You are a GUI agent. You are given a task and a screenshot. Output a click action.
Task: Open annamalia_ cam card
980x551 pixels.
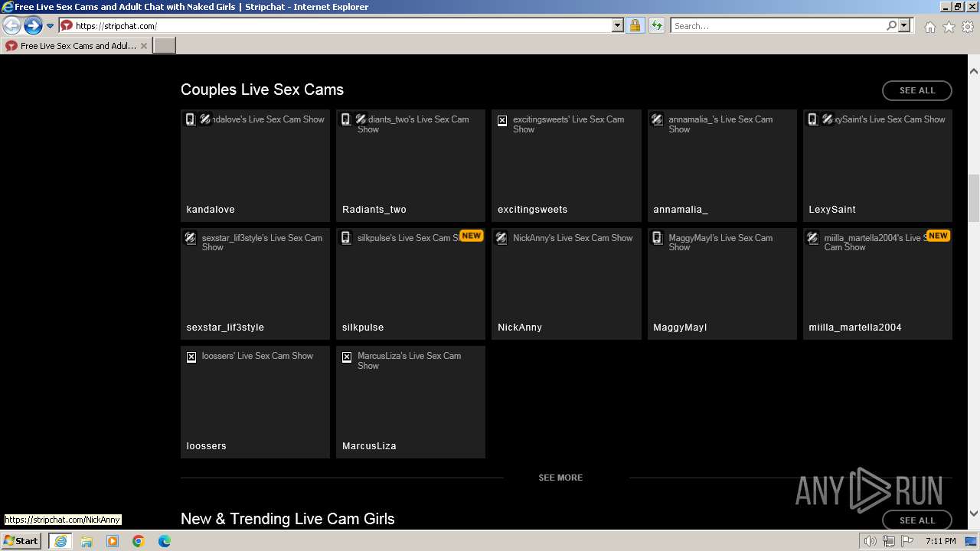click(x=722, y=165)
